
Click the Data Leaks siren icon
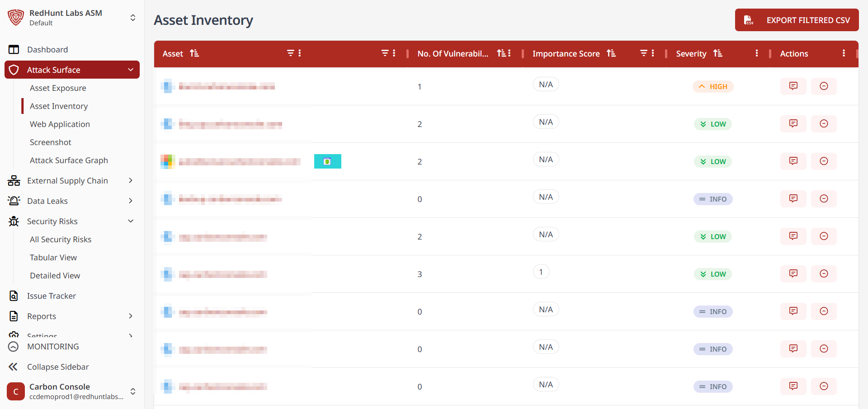14,201
